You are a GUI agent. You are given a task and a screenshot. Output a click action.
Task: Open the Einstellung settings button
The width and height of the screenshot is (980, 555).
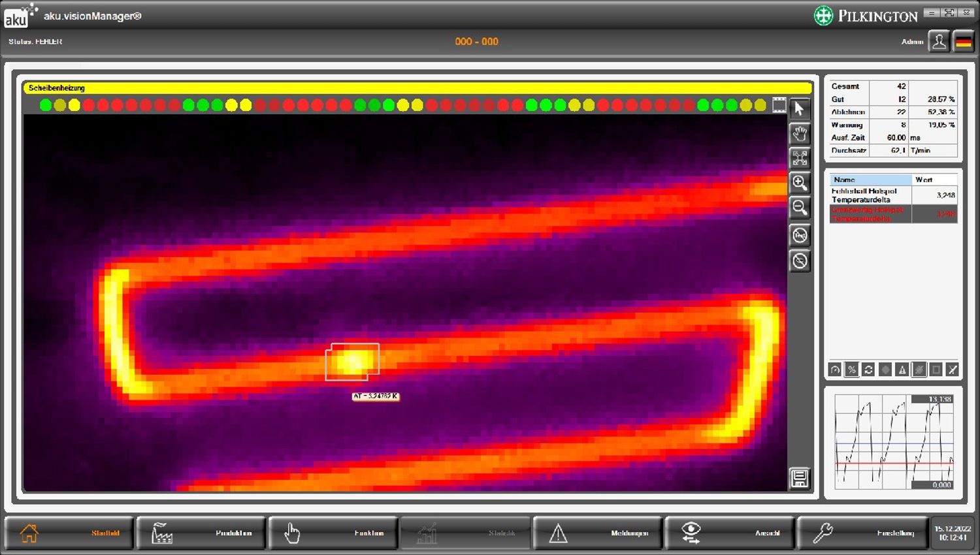862,533
